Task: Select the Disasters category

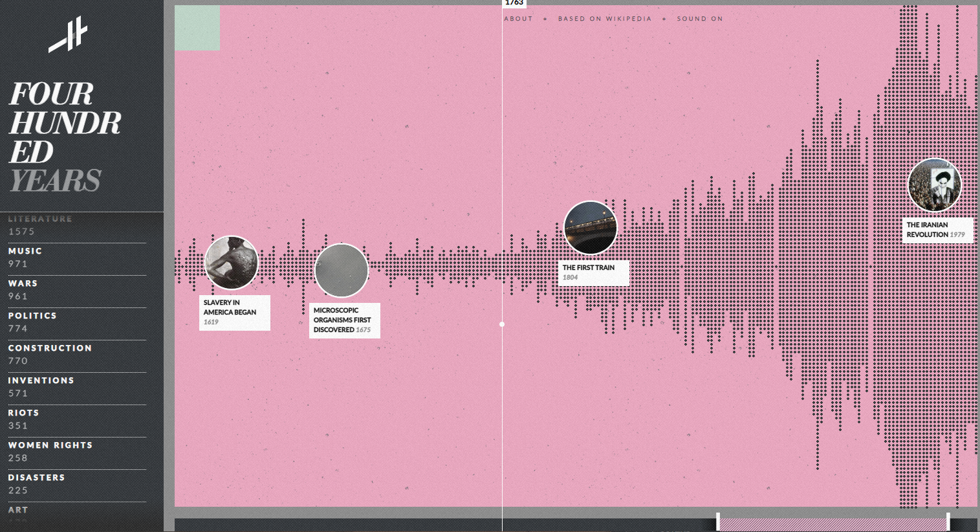Action: 77,483
